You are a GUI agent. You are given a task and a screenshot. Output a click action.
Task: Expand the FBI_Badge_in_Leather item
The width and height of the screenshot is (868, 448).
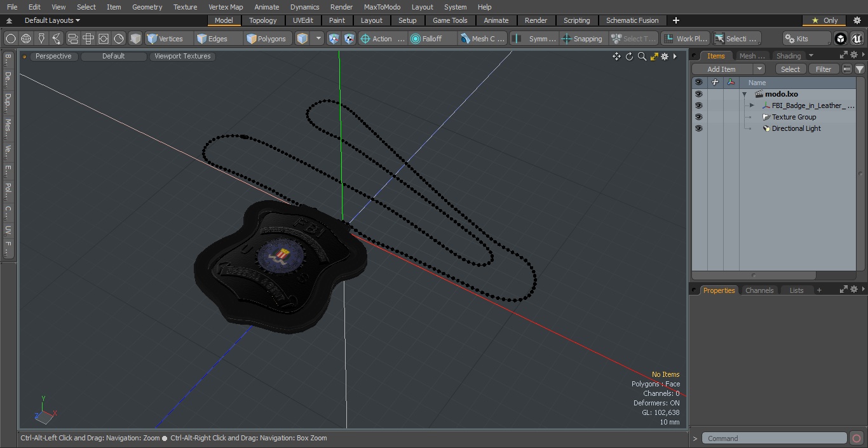click(x=752, y=105)
